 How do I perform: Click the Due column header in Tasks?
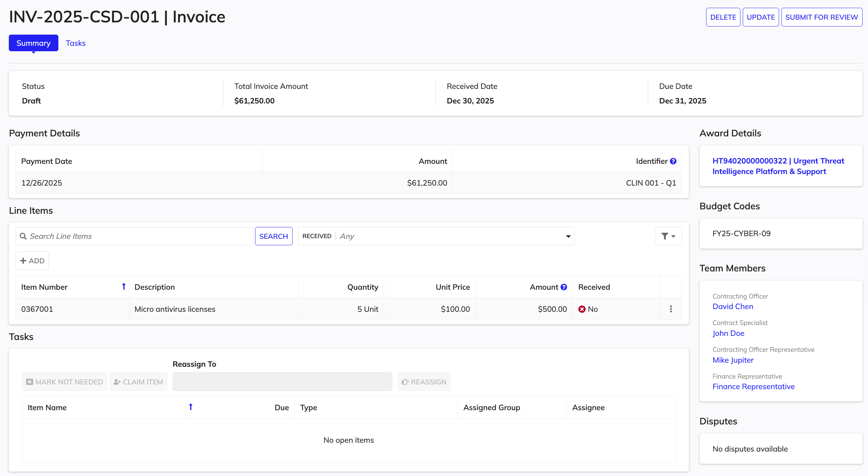[x=282, y=407]
